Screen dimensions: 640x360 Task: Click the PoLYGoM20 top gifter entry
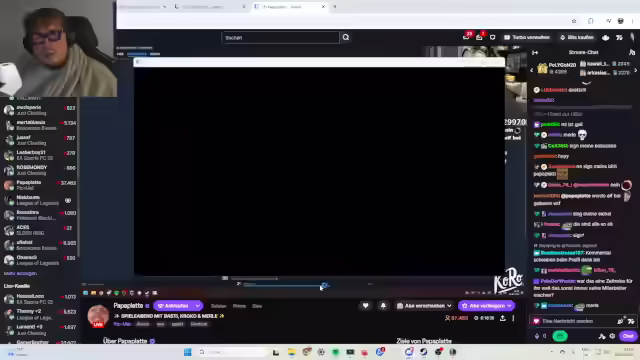pyautogui.click(x=557, y=68)
